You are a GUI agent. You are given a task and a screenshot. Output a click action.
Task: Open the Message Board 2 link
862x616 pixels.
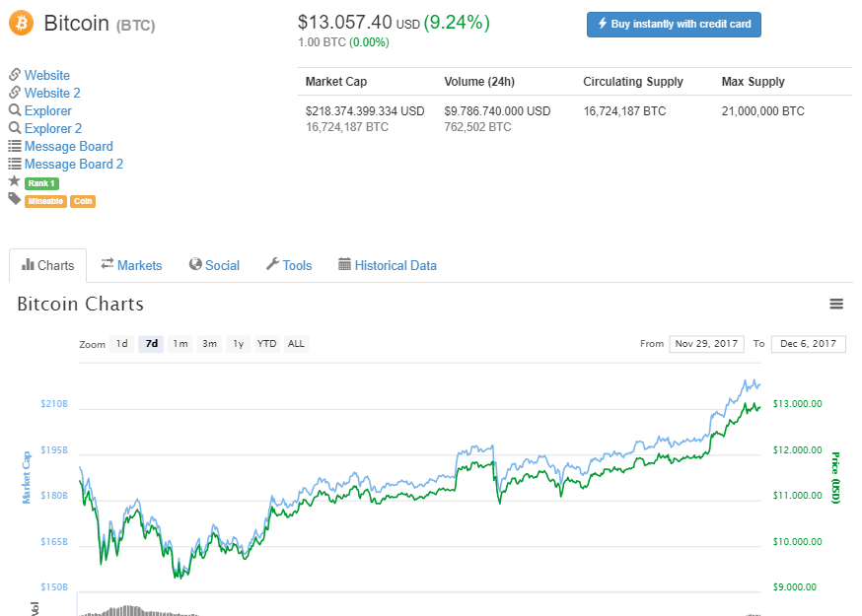(74, 164)
